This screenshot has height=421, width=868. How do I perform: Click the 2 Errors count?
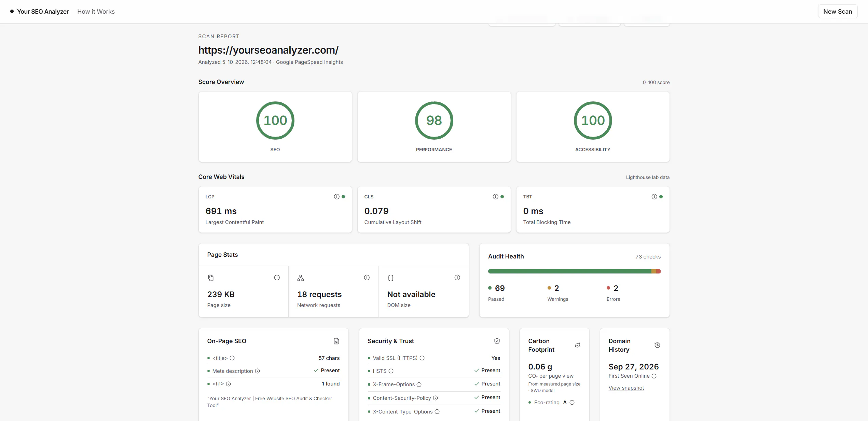point(616,288)
